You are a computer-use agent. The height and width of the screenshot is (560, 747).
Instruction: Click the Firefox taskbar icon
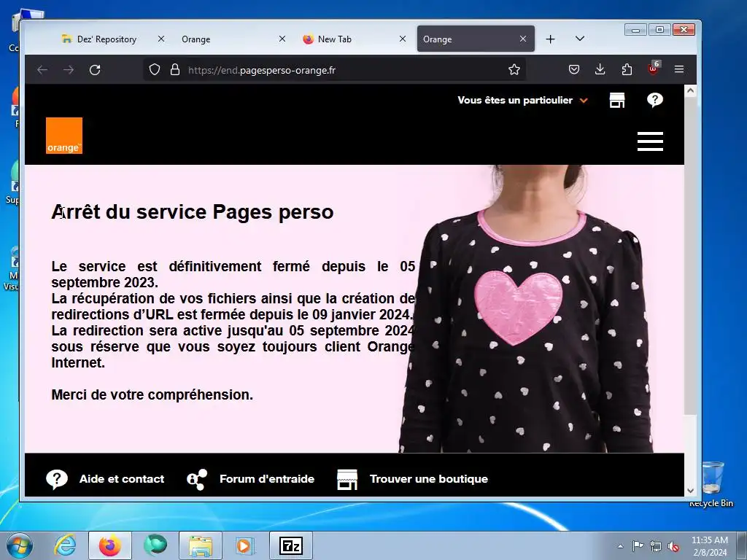[110, 545]
